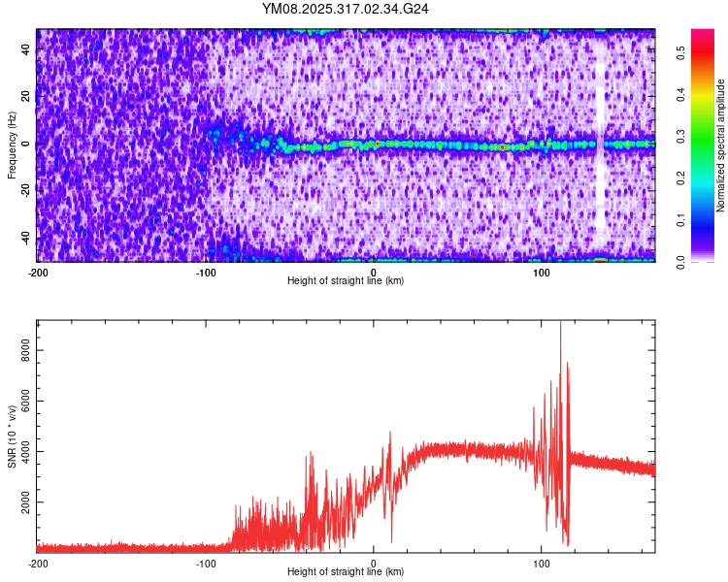Click the 8000 tick on the SNR axis
The height and width of the screenshot is (582, 728).
pyautogui.click(x=22, y=355)
